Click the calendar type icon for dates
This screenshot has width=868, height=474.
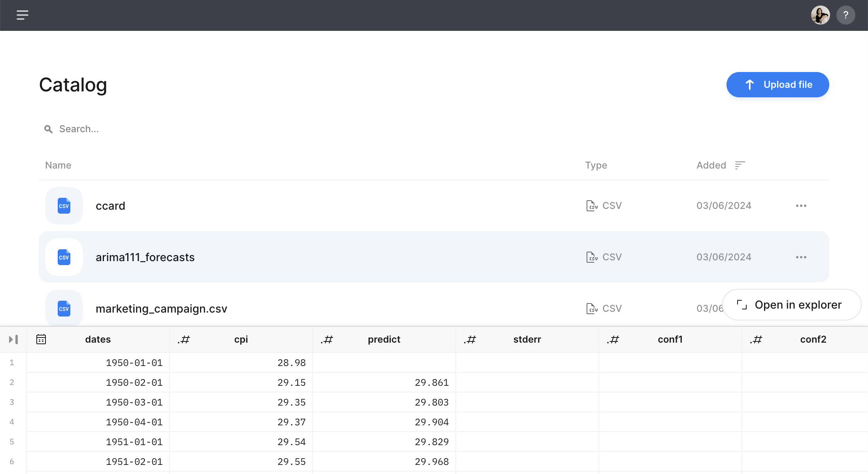point(41,339)
